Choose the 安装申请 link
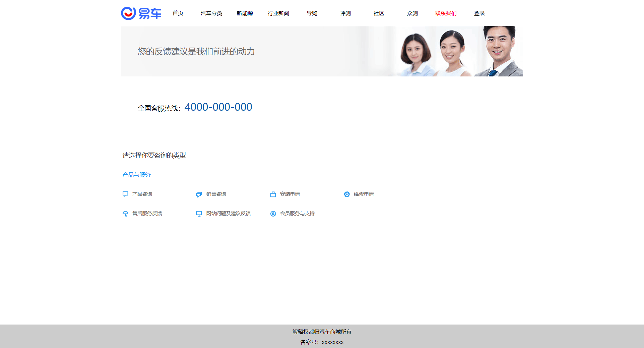The height and width of the screenshot is (348, 644). (x=290, y=194)
